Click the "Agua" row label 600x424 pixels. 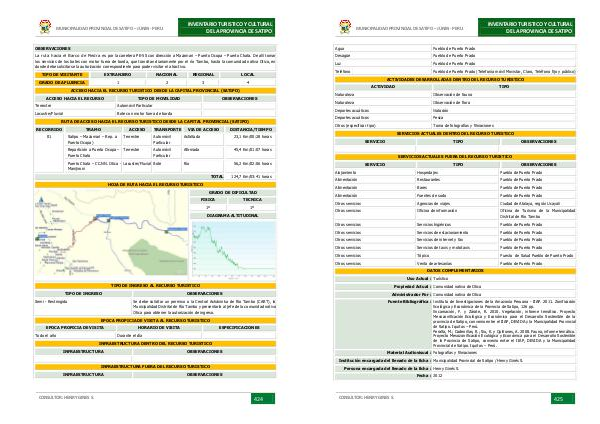(339, 49)
